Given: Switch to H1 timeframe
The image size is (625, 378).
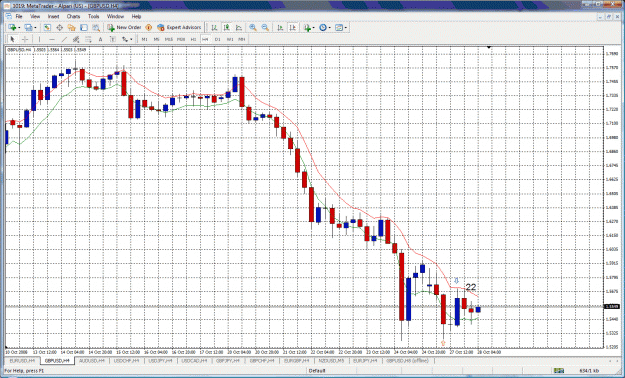Looking at the screenshot, I should tap(193, 39).
